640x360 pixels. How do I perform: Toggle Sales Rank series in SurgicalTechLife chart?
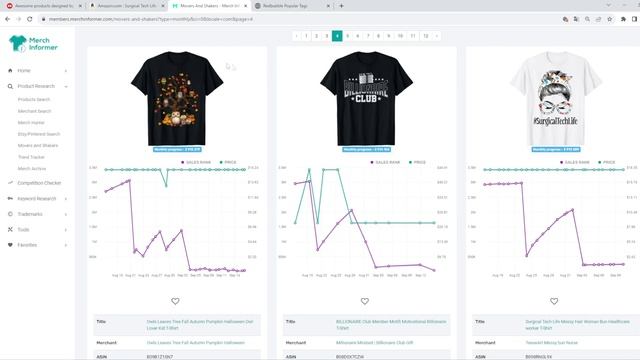point(575,162)
